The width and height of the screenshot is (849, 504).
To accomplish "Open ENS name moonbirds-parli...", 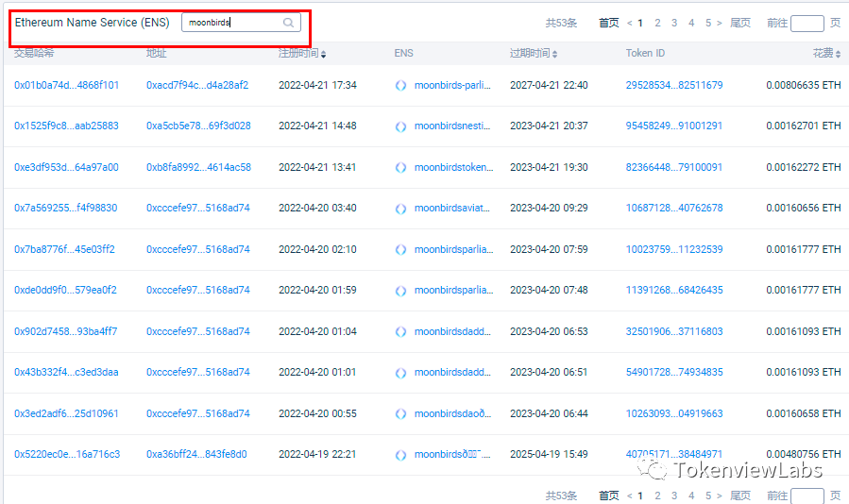I will click(452, 85).
